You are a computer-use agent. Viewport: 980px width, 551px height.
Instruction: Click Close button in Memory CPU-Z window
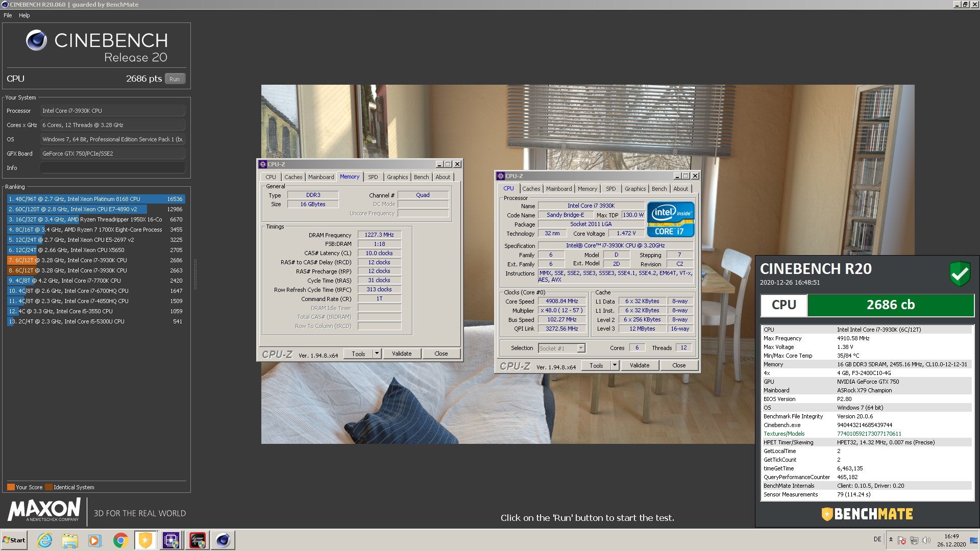(441, 354)
